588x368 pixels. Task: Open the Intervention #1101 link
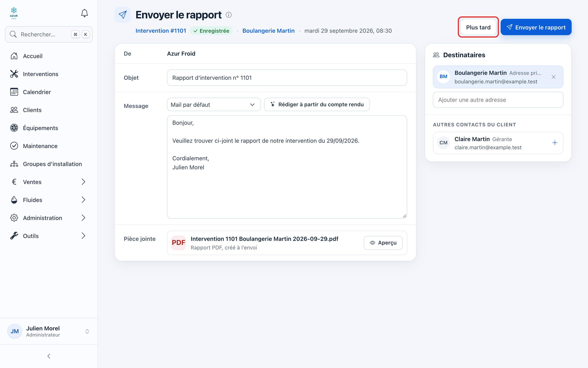pyautogui.click(x=161, y=31)
